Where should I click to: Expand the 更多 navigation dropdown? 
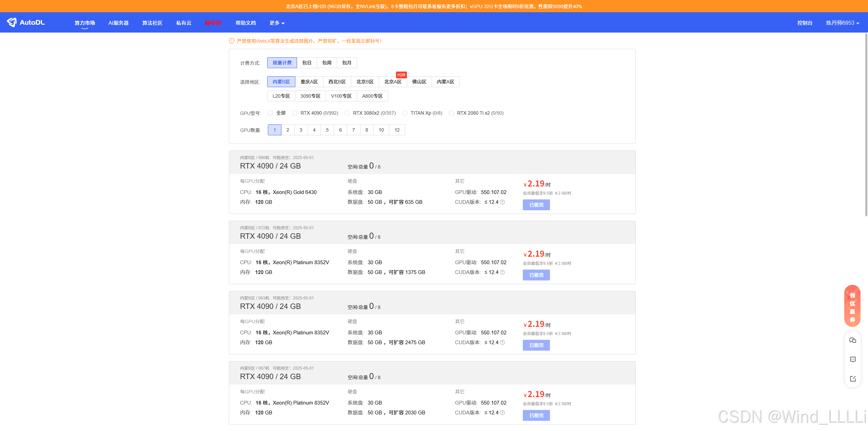pos(277,23)
